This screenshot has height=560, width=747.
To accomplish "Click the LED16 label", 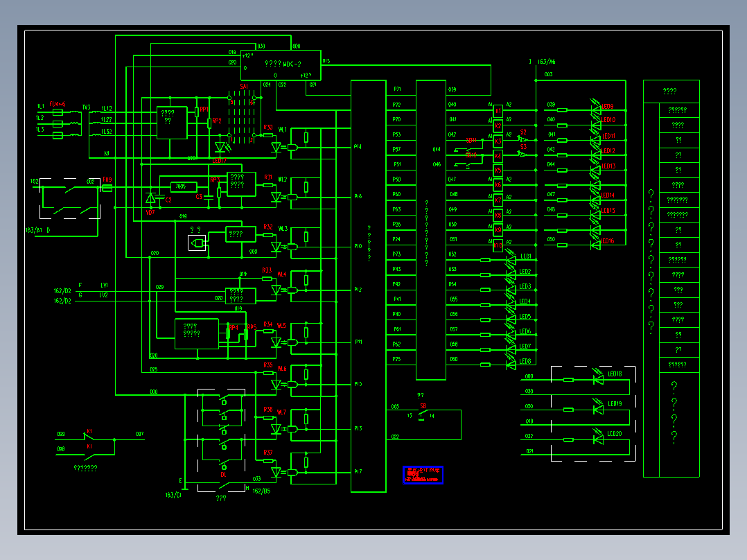I will (x=608, y=240).
